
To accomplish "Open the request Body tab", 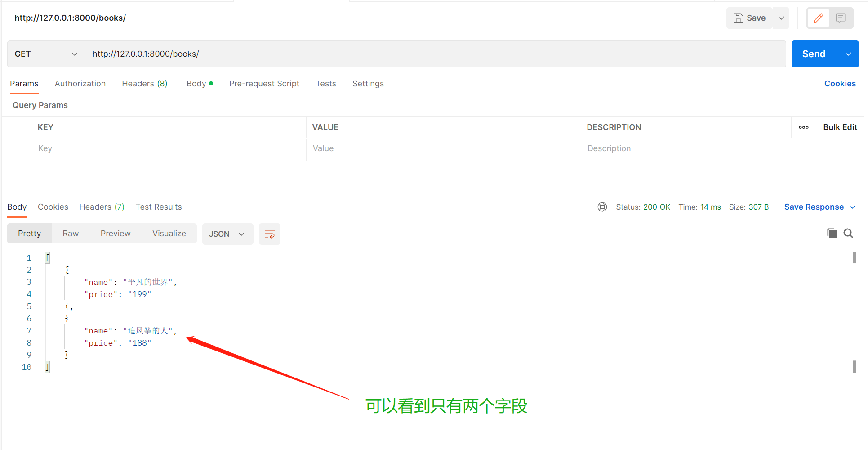I will pos(200,84).
